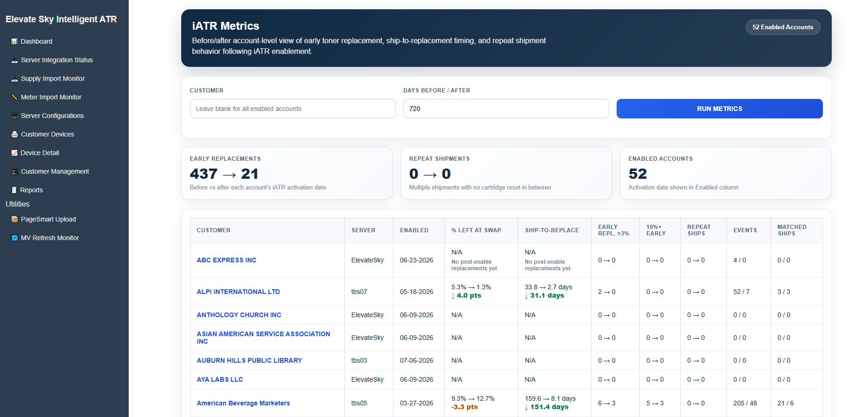Click the Run Metrics button
This screenshot has height=417, width=868.
(x=719, y=109)
